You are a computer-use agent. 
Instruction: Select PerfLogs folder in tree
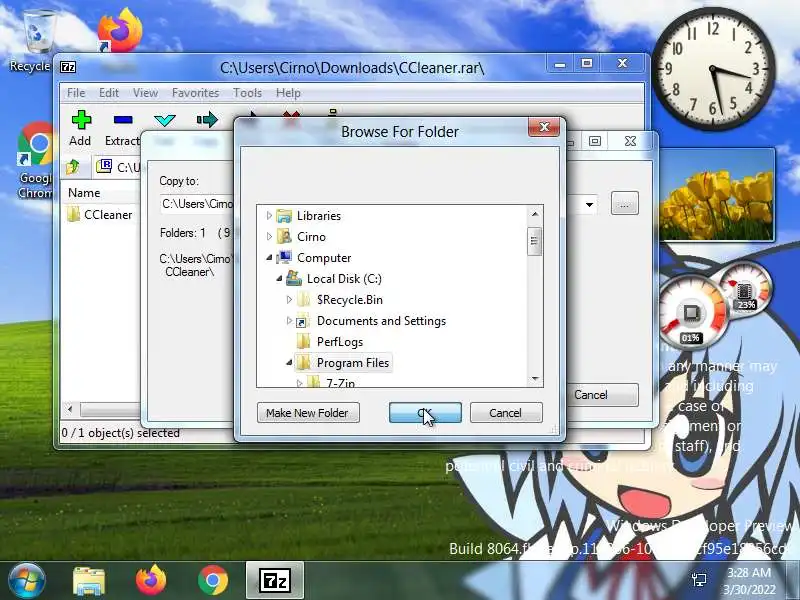(340, 342)
